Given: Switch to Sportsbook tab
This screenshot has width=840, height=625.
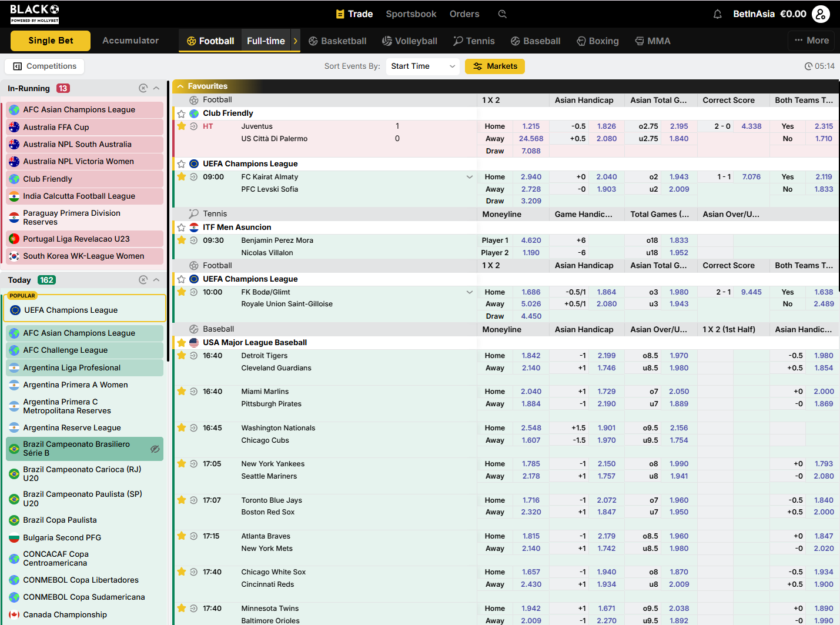Looking at the screenshot, I should pos(411,14).
